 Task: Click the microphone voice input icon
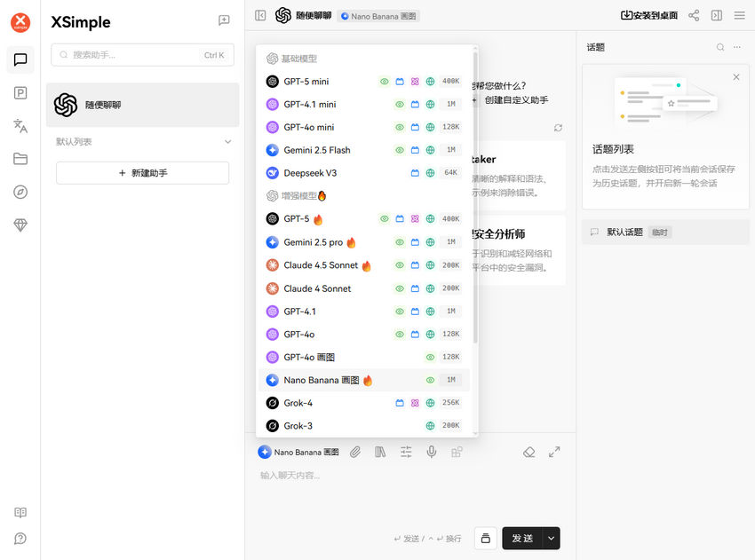[x=432, y=452]
